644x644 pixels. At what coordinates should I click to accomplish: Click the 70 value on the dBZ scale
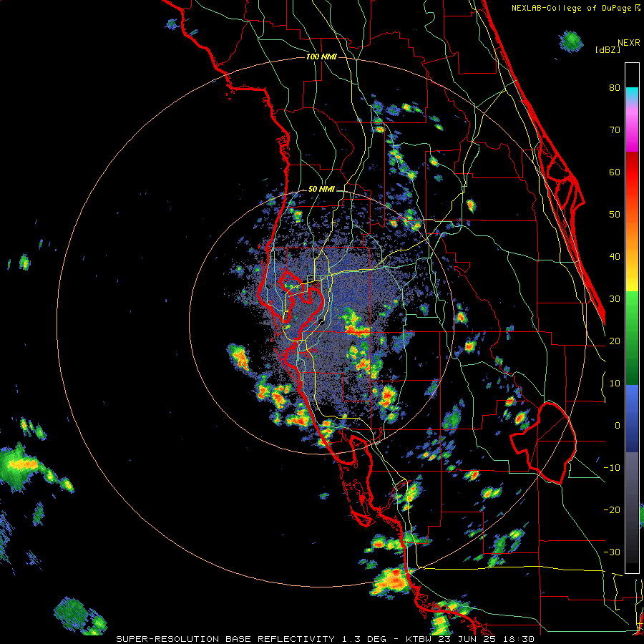(x=615, y=130)
